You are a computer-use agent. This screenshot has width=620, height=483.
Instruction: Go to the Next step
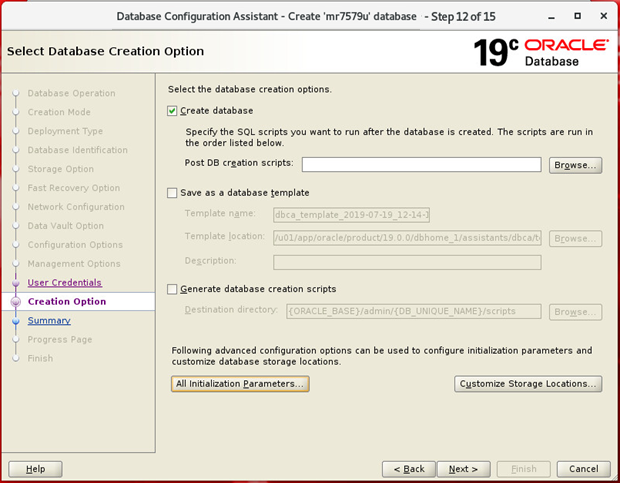463,469
